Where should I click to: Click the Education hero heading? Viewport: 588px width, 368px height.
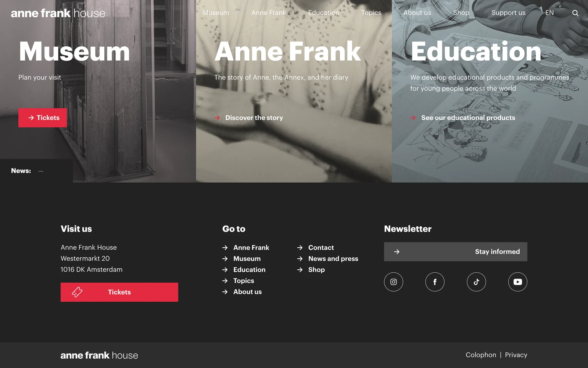(x=476, y=52)
